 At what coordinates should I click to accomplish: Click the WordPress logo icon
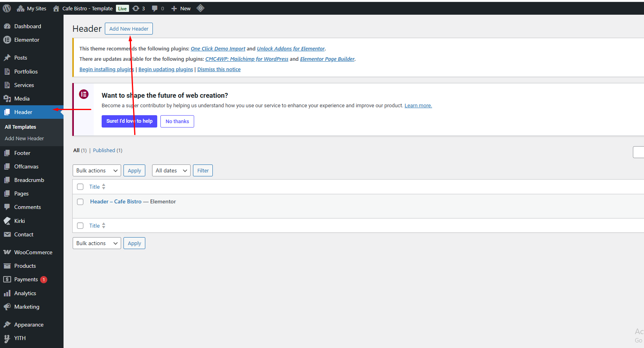(x=7, y=8)
